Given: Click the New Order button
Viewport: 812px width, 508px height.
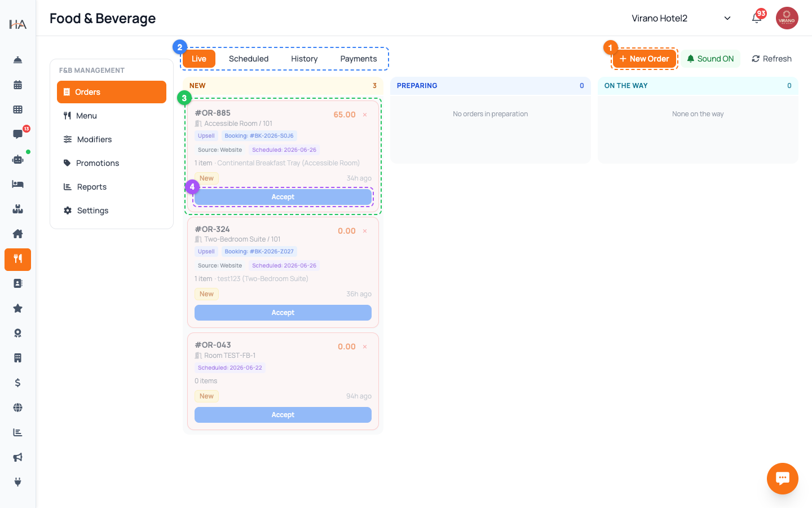Looking at the screenshot, I should coord(645,59).
